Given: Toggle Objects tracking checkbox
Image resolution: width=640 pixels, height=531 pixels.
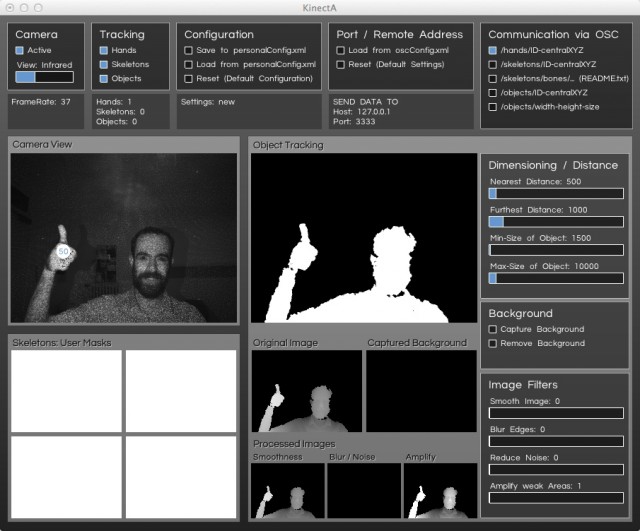Looking at the screenshot, I should pyautogui.click(x=104, y=78).
